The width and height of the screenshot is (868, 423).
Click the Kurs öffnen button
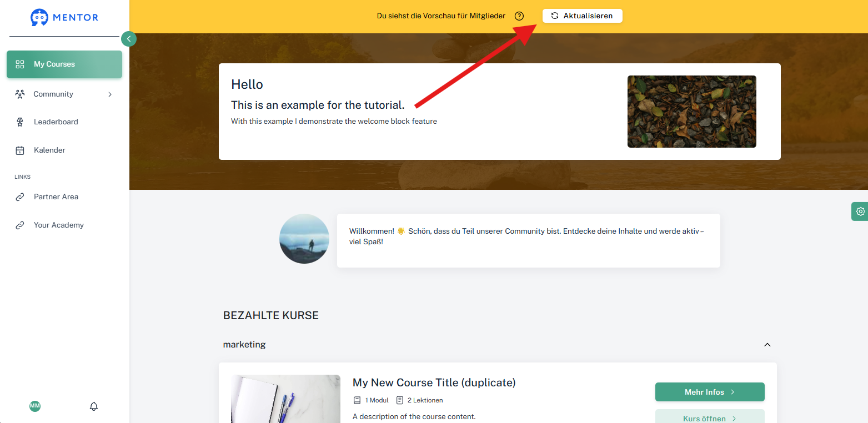pyautogui.click(x=710, y=417)
